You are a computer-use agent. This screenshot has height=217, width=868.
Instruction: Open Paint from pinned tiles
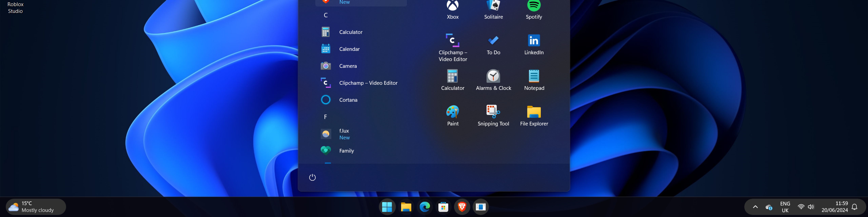pyautogui.click(x=452, y=115)
